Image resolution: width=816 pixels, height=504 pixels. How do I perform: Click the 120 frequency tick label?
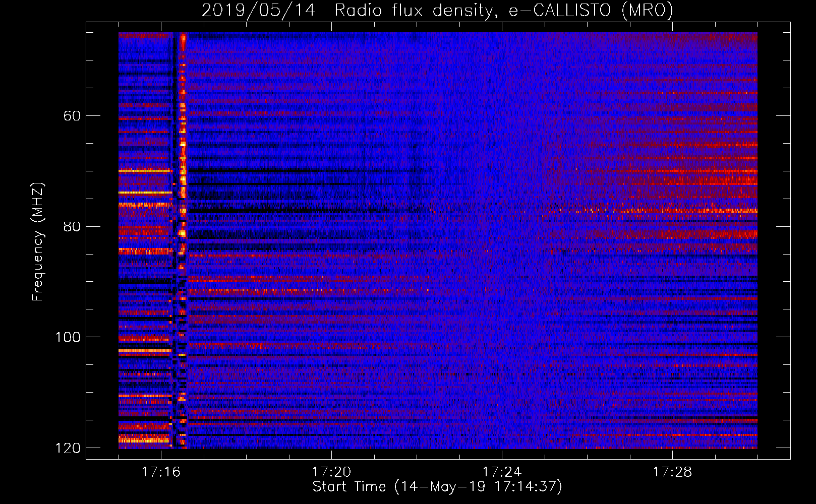(x=67, y=448)
